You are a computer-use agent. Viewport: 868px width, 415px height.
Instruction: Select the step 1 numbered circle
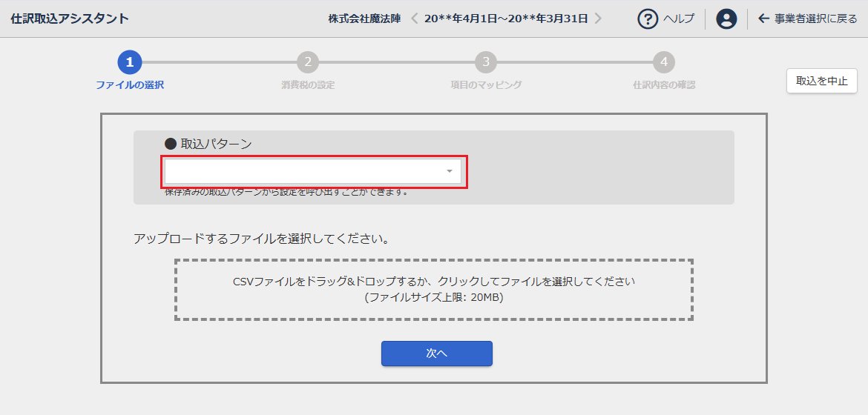pyautogui.click(x=130, y=62)
